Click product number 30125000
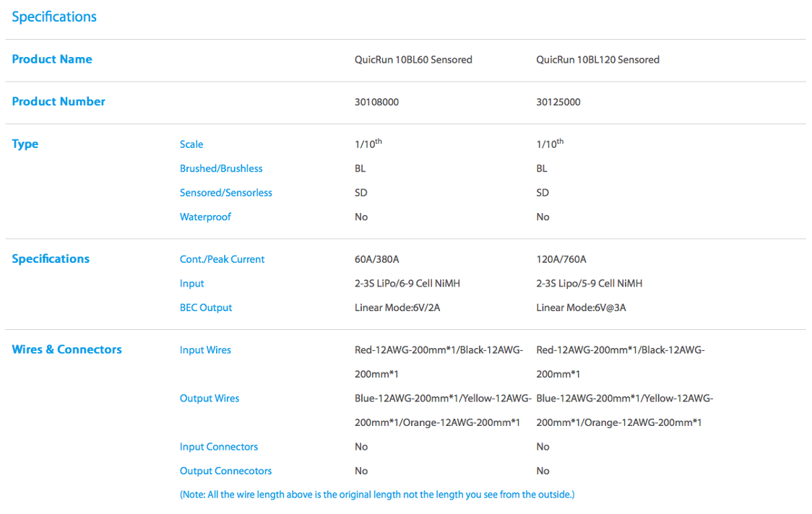 pyautogui.click(x=558, y=103)
